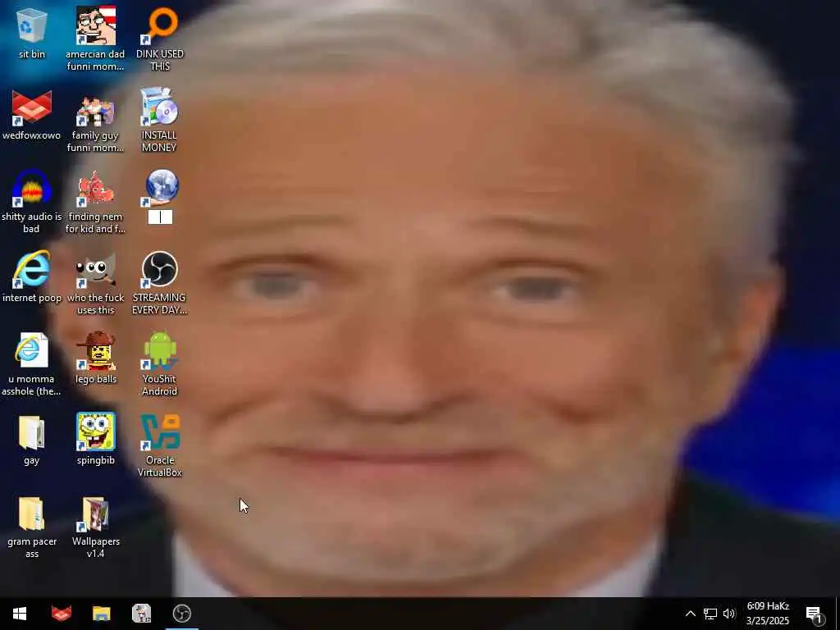840x630 pixels.
Task: Switch to the OBS Studio taskbar button
Action: 181,614
